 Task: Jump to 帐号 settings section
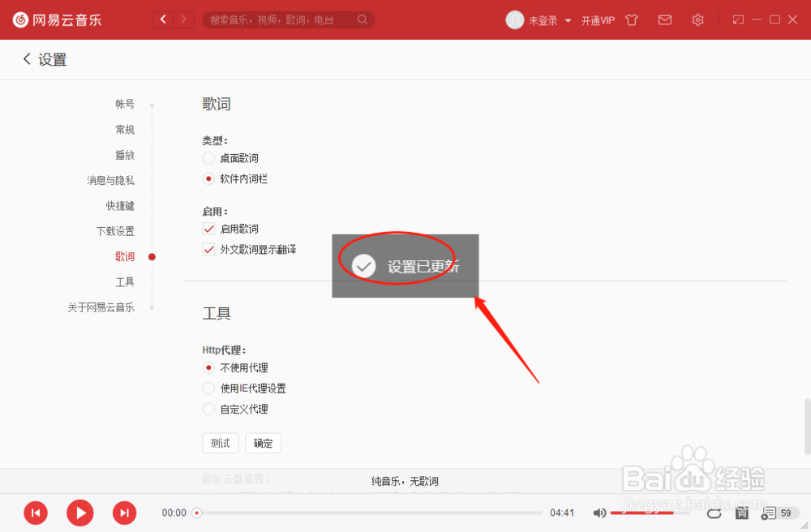point(125,104)
